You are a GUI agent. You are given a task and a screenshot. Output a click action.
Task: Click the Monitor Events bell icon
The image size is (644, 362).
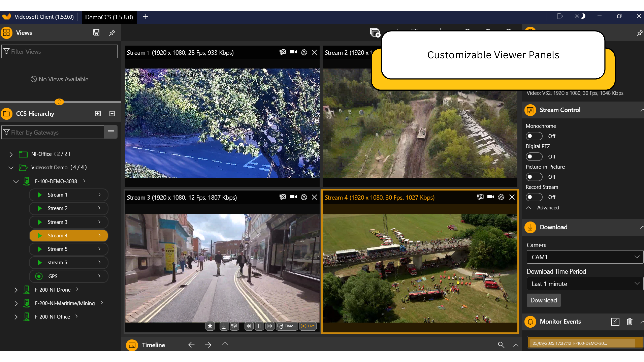tap(530, 322)
